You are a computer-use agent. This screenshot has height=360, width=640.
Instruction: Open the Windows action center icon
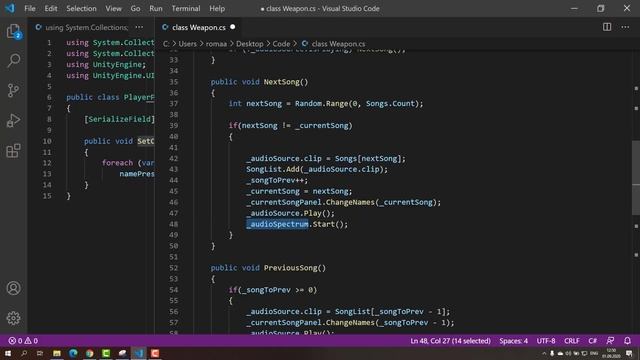click(x=629, y=353)
